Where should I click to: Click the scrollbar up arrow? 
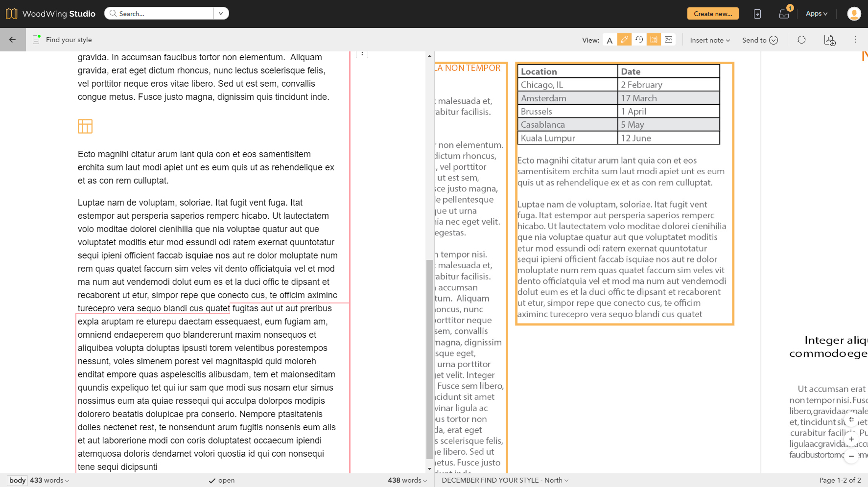(429, 56)
